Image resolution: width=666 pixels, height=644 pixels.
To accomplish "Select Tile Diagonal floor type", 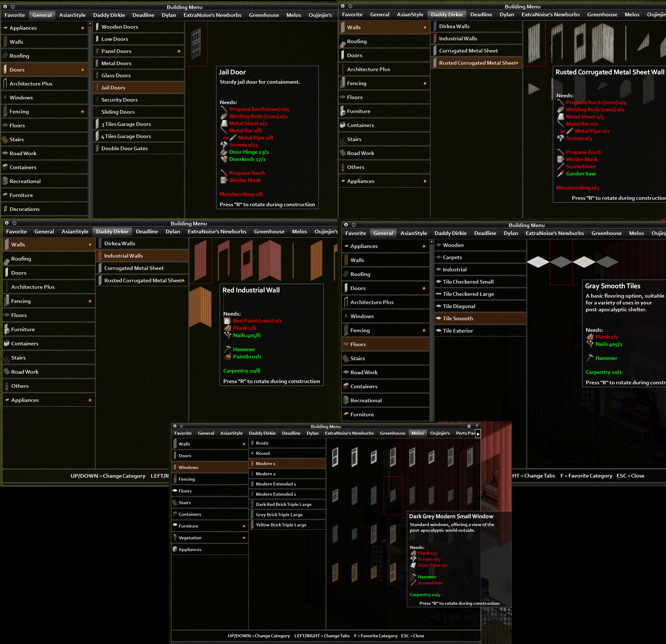I will click(x=480, y=306).
